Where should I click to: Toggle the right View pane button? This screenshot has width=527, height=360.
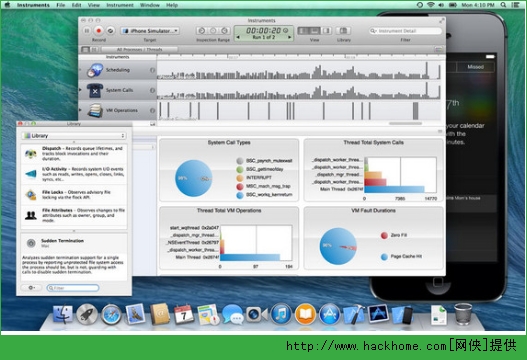pyautogui.click(x=327, y=31)
